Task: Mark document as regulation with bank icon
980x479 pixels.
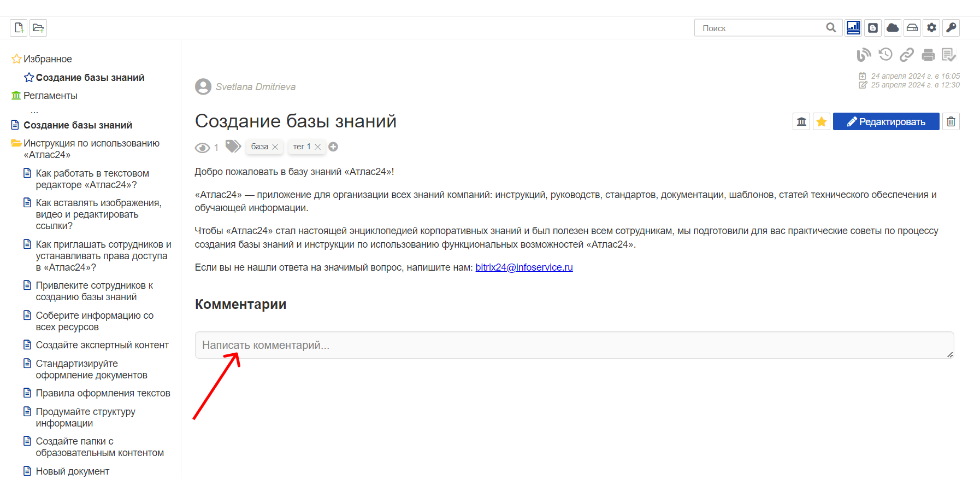Action: pos(801,121)
